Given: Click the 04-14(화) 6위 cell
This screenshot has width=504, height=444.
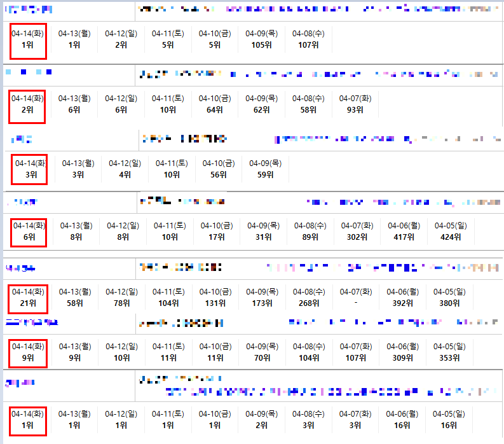Looking at the screenshot, I should pos(29,232).
